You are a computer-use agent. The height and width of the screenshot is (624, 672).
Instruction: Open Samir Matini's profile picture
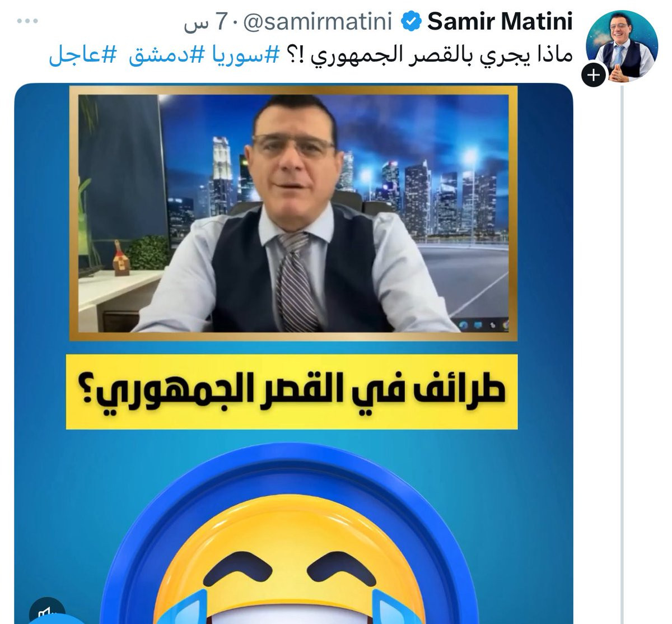pos(622,46)
